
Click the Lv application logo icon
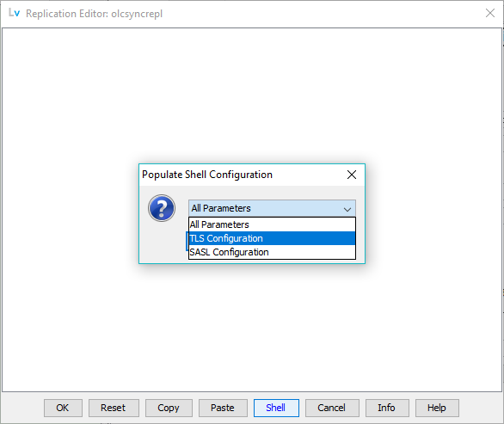pyautogui.click(x=14, y=13)
